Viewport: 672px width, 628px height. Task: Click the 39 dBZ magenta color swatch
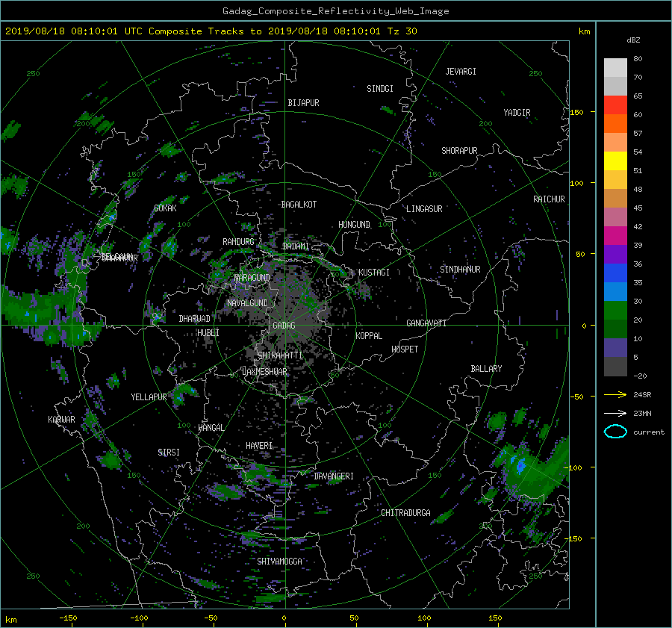pyautogui.click(x=615, y=235)
